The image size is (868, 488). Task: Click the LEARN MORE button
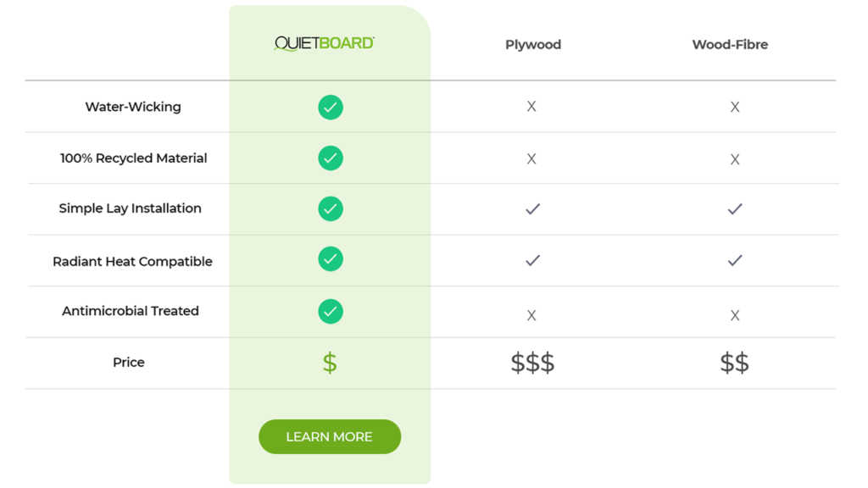330,436
